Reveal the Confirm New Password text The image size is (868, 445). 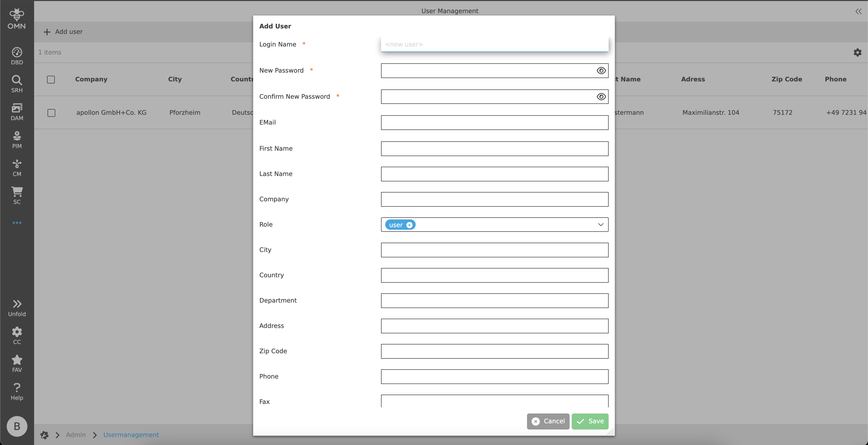click(601, 97)
